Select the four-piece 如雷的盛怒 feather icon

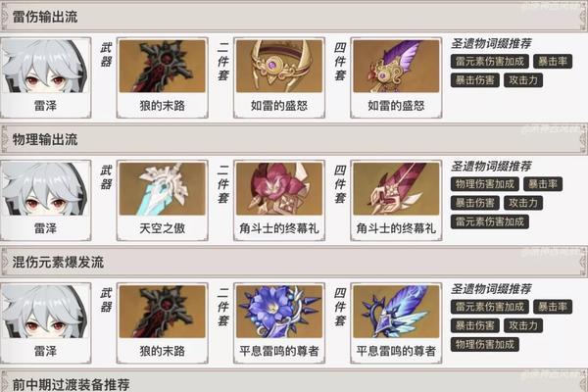(x=396, y=66)
